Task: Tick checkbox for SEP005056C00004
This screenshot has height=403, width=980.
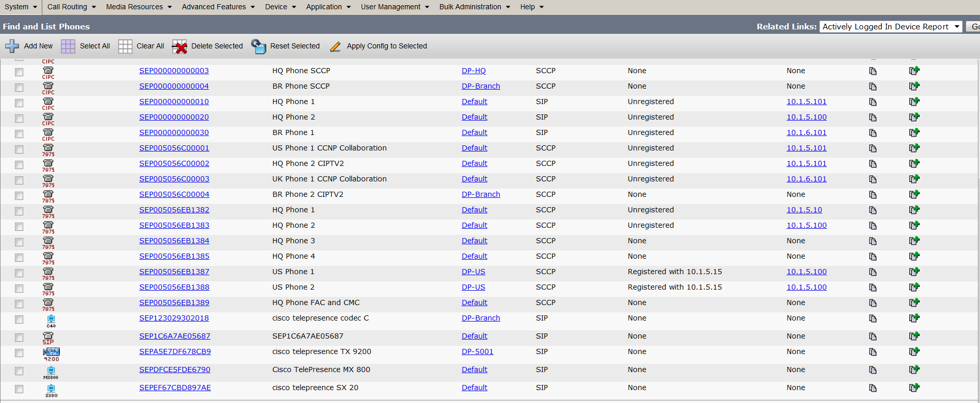Action: point(19,196)
